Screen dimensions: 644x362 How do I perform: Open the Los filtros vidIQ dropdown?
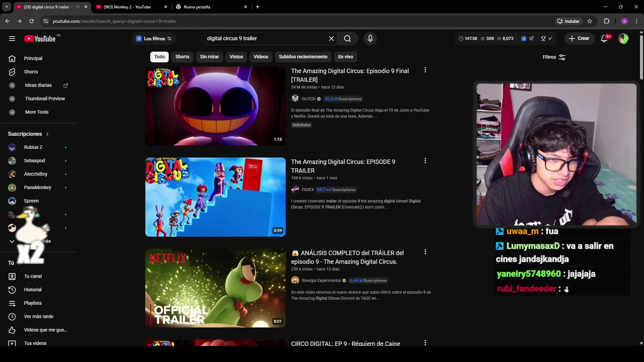(153, 39)
